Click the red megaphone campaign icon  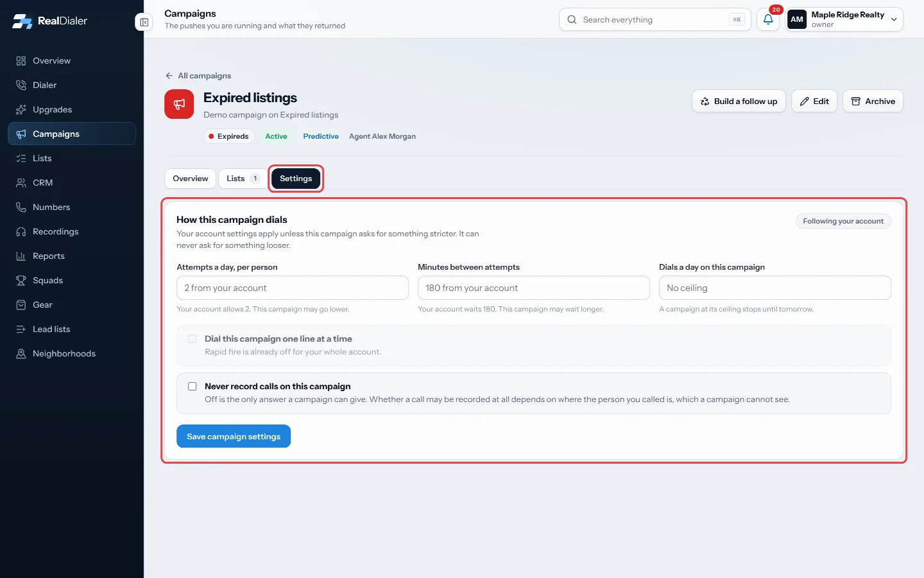[x=179, y=104]
